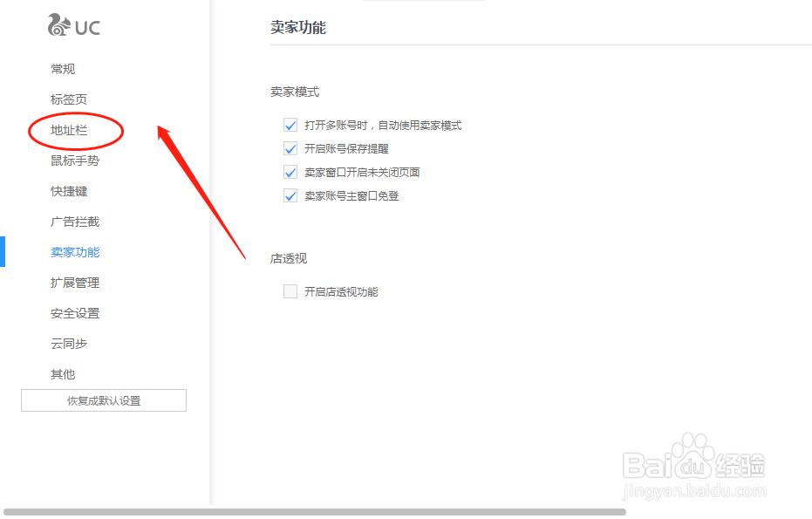
Task: Click the horizontal scrollbar at bottom
Action: pyautogui.click(x=315, y=512)
